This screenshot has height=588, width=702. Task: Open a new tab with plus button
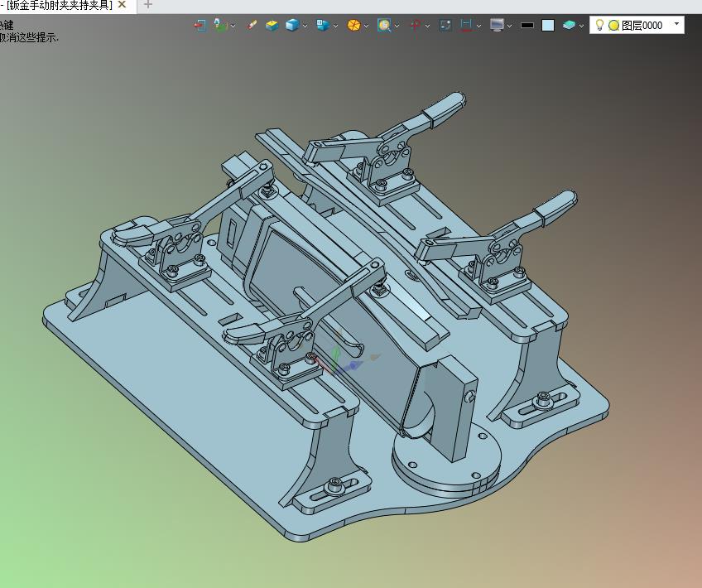click(x=148, y=5)
